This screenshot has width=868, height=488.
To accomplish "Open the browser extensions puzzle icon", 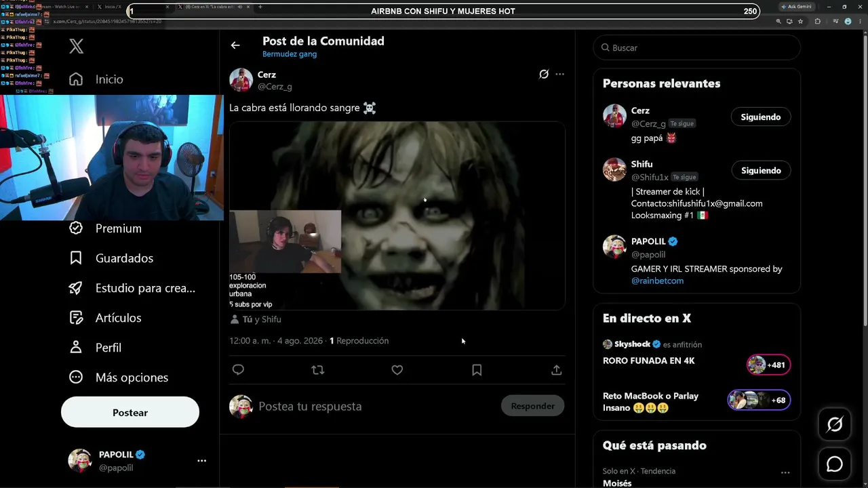I will pos(817,22).
